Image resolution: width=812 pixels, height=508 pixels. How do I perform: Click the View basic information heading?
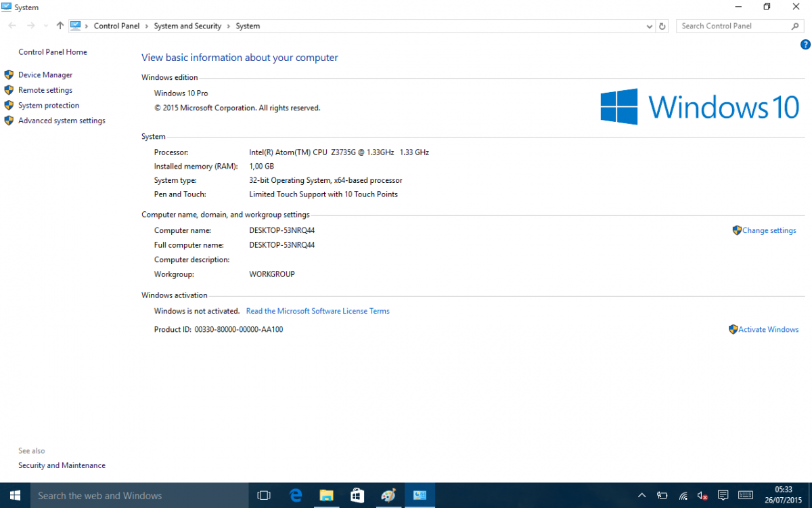240,58
